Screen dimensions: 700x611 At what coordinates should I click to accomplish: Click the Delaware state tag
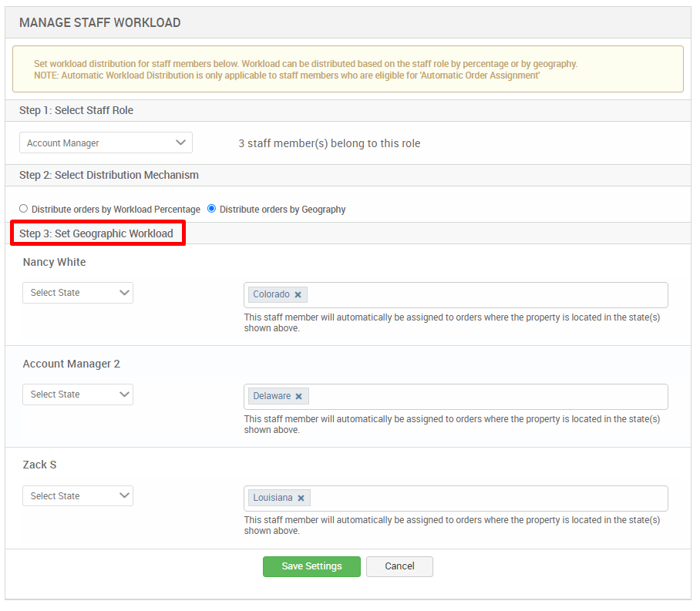(273, 396)
